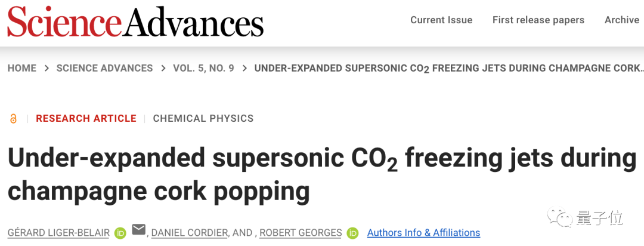This screenshot has width=644, height=246.
Task: Open the VOL. 5, NO. 9 breadcrumb
Action: click(203, 68)
